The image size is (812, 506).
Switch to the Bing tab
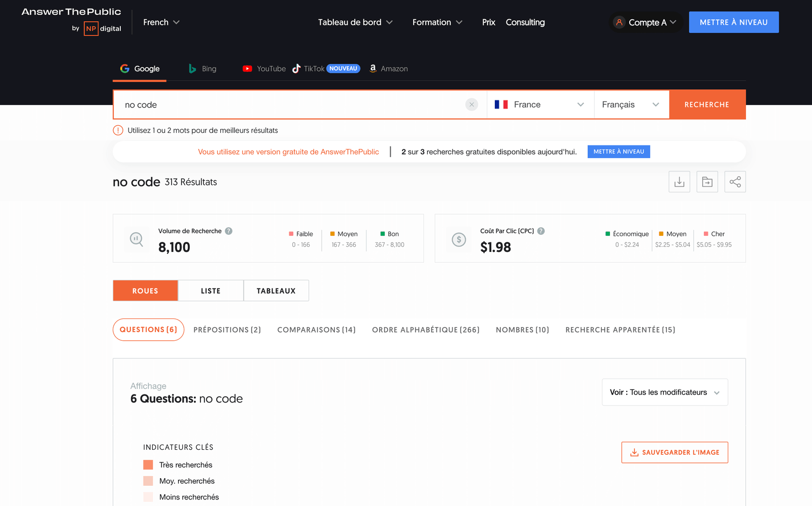tap(202, 69)
